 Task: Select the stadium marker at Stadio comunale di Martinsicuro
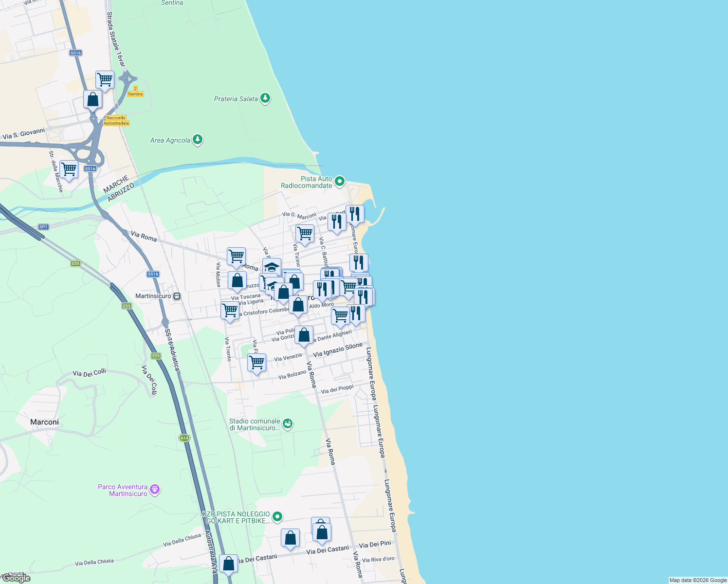tap(287, 424)
